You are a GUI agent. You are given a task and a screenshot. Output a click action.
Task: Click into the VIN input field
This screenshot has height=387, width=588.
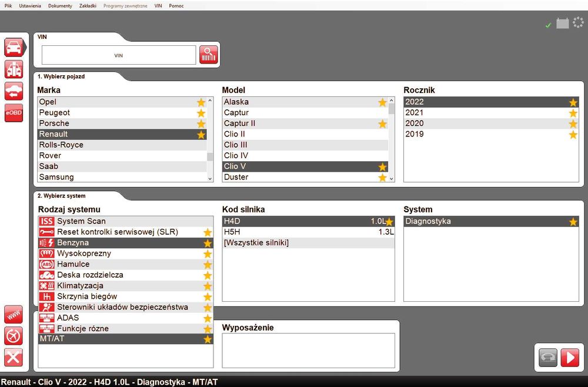(x=119, y=55)
